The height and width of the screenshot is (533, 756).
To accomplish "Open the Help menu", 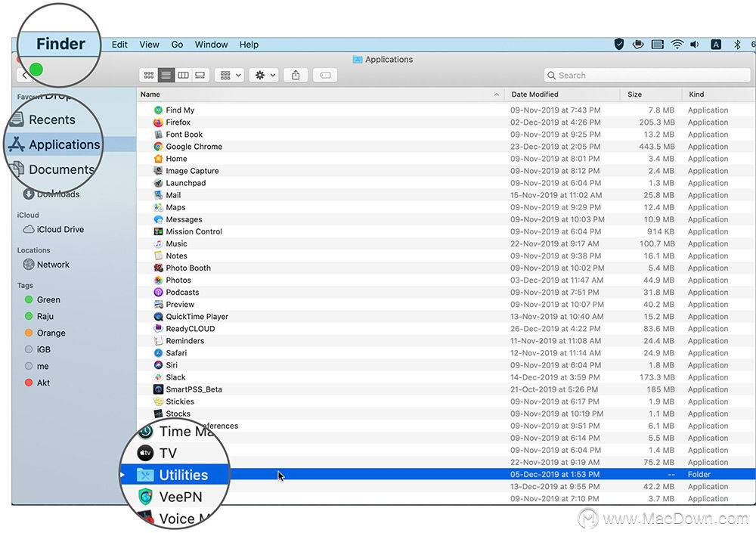I will pos(249,45).
